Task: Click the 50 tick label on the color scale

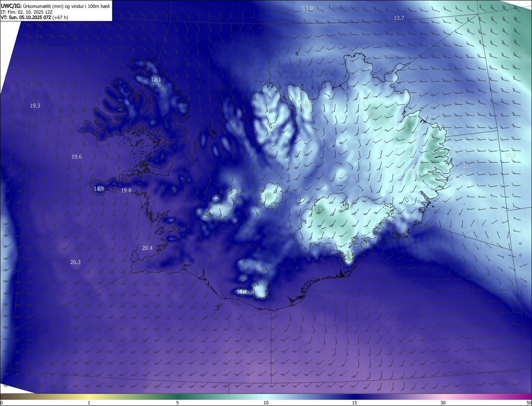Action: pos(529,403)
